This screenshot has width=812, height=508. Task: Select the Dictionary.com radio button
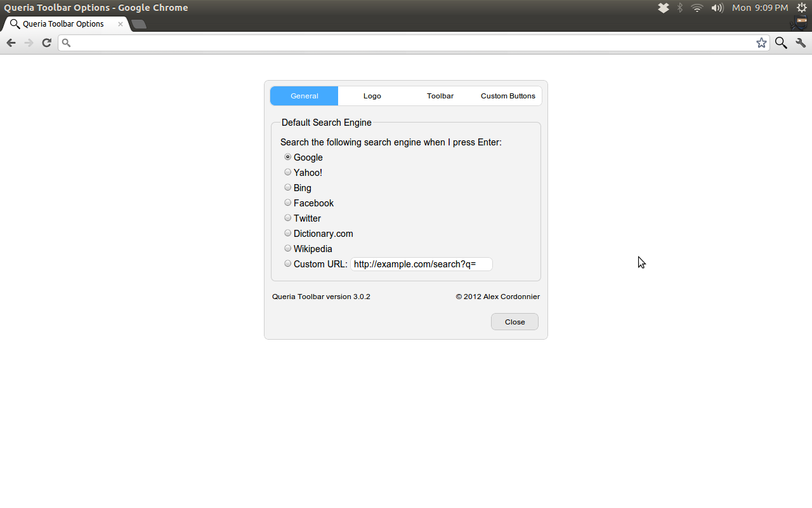click(x=288, y=233)
